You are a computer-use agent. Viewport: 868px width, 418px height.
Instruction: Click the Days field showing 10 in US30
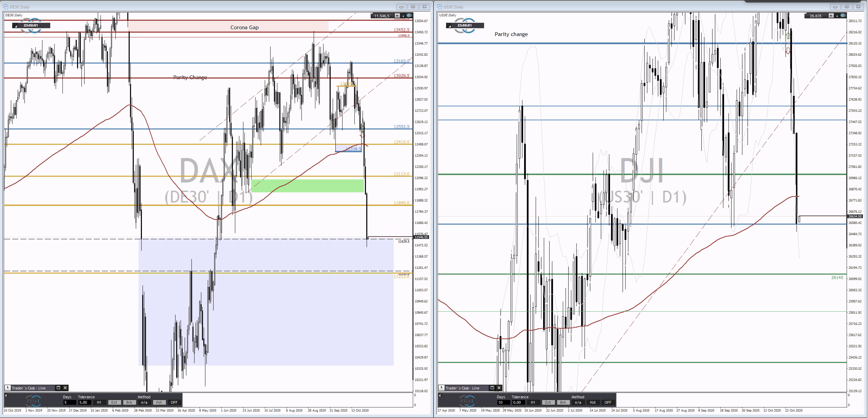click(x=503, y=402)
